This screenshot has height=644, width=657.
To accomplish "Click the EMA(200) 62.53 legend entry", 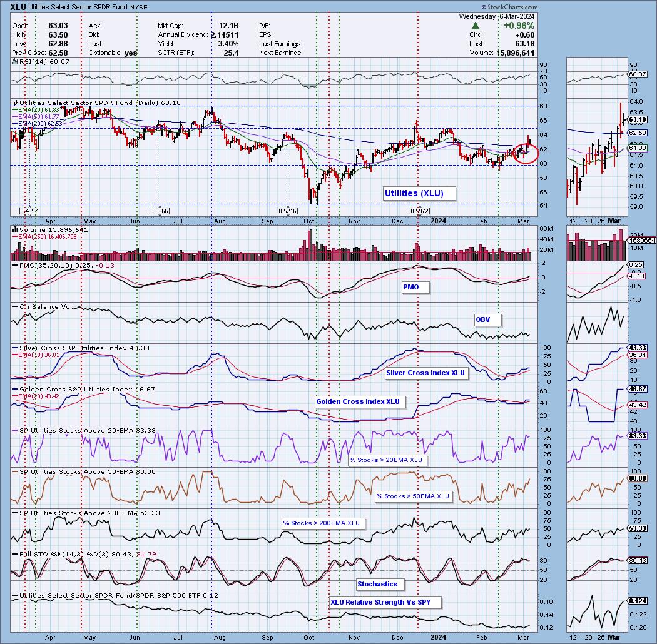I will [37, 124].
